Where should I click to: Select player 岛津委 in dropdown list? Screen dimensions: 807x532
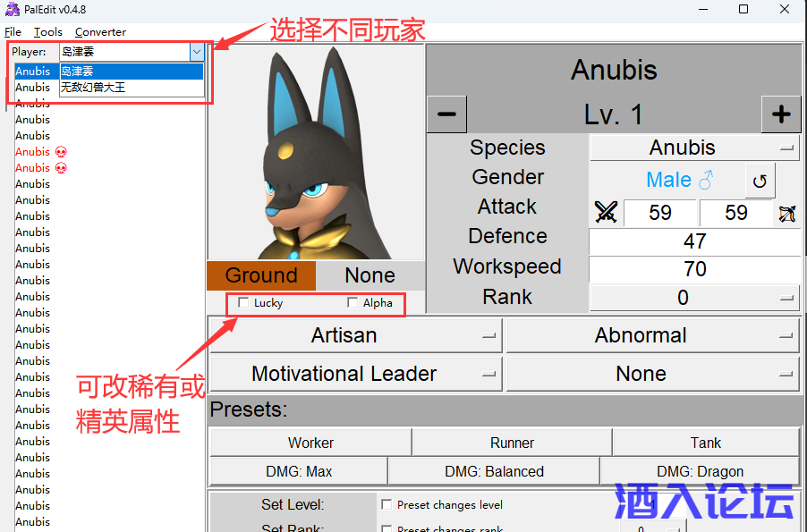point(132,71)
